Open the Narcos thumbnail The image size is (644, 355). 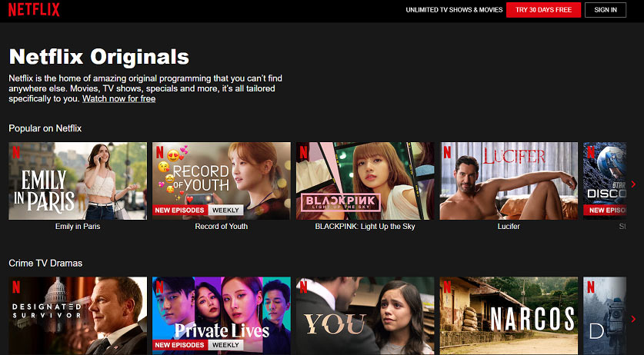click(509, 316)
